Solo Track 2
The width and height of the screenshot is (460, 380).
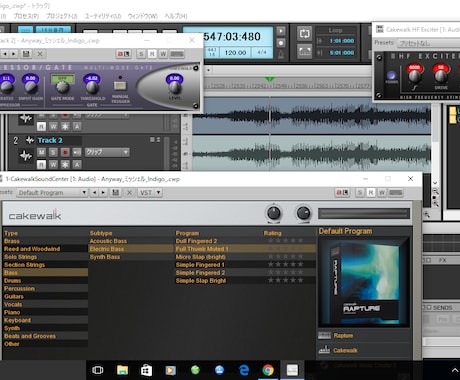[x=53, y=152]
